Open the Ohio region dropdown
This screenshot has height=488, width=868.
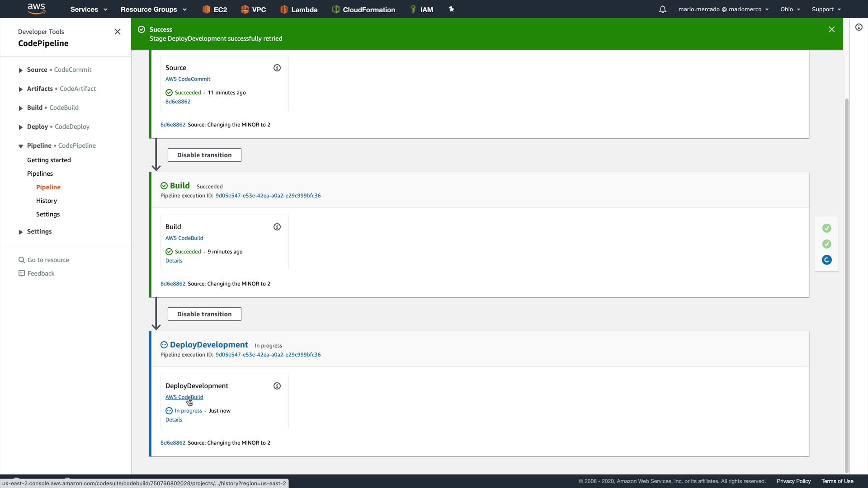click(x=790, y=9)
